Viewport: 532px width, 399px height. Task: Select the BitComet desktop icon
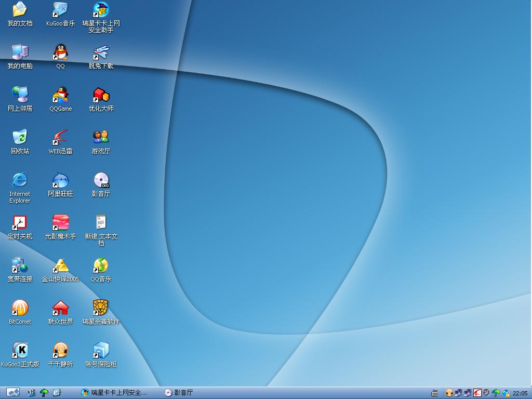click(20, 308)
